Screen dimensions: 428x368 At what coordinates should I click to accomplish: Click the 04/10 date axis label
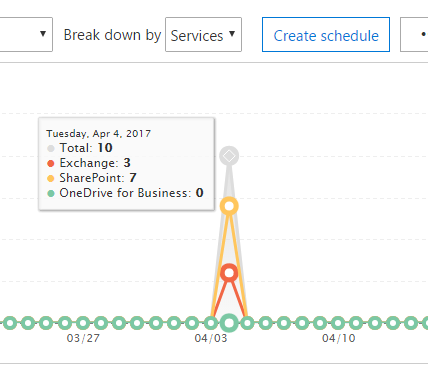[338, 338]
